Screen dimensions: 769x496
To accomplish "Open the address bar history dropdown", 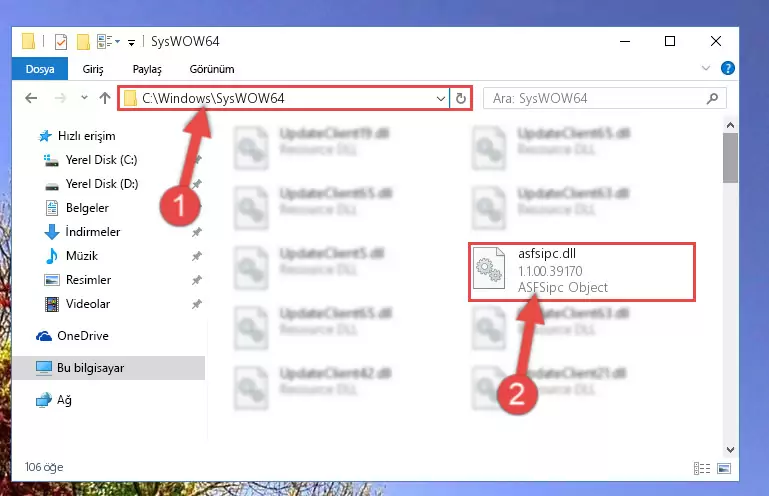I will tap(441, 99).
